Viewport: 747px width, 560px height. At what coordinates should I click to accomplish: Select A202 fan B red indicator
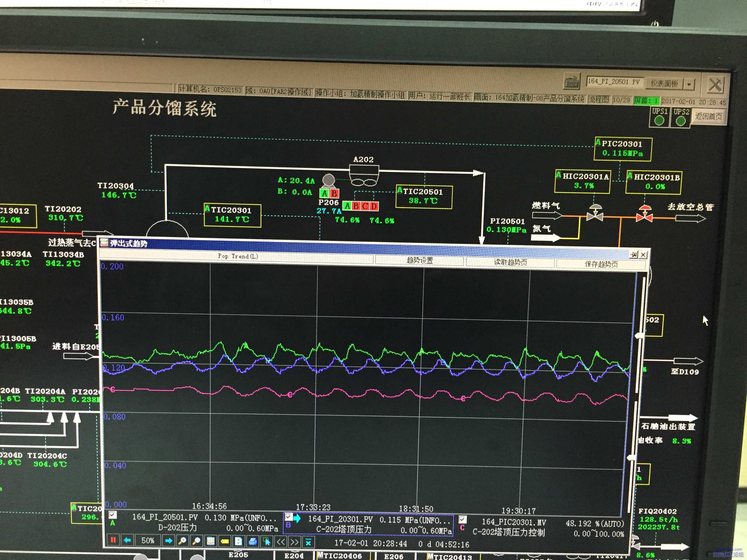(356, 206)
